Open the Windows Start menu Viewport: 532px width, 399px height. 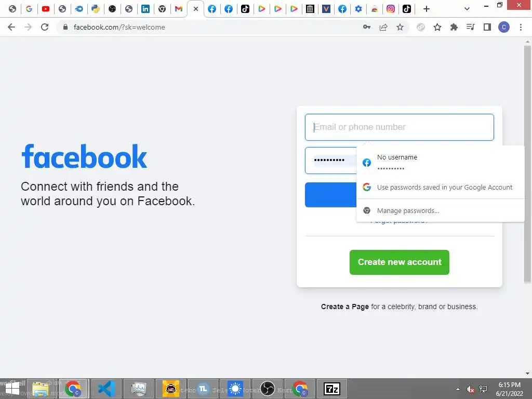click(12, 389)
